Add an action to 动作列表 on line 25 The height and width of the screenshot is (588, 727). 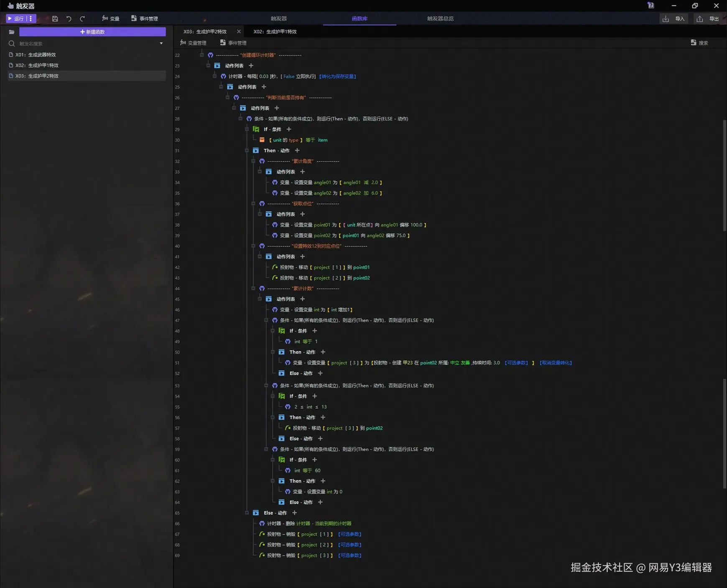[264, 87]
